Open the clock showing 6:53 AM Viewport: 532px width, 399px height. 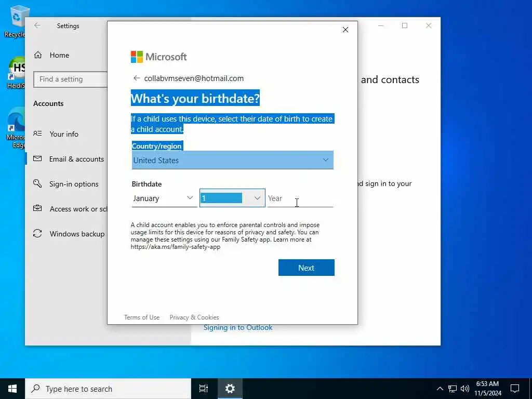pos(487,389)
